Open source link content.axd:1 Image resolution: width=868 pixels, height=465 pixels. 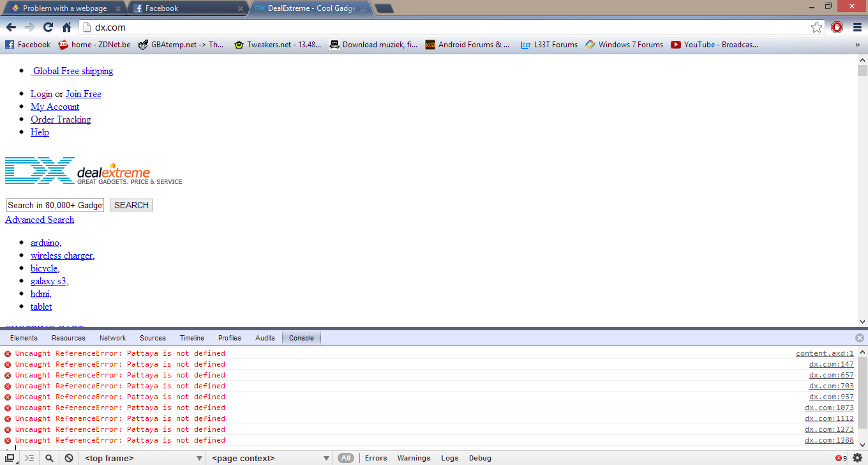coord(825,353)
